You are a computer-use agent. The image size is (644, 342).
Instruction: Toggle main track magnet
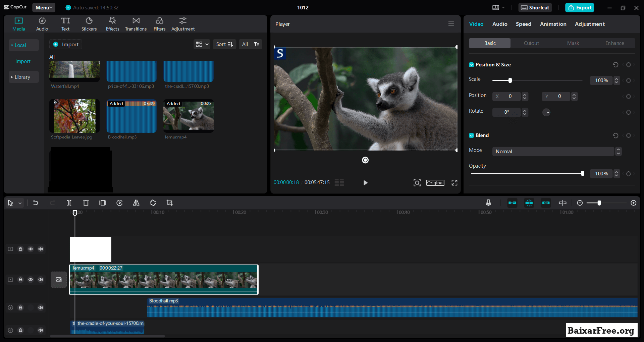tap(512, 203)
